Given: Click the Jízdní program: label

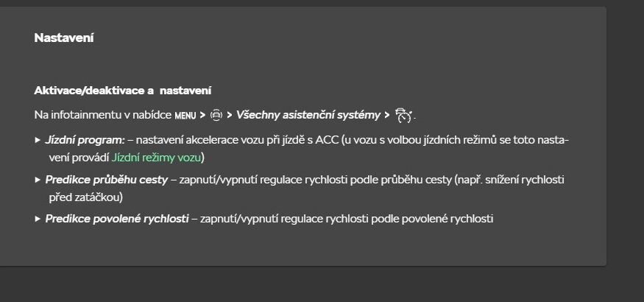Looking at the screenshot, I should [x=85, y=140].
